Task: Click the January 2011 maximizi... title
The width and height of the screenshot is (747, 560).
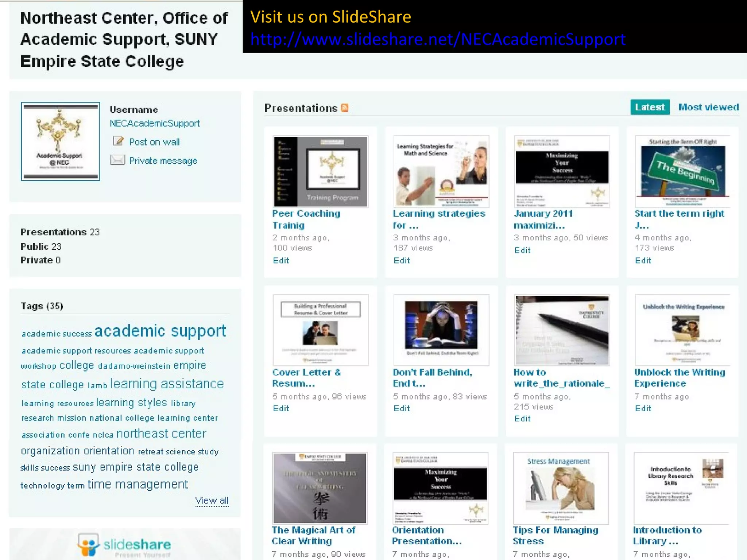Action: pos(543,219)
